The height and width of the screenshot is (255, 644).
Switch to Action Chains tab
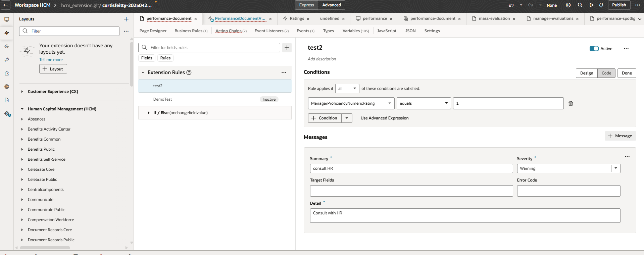coord(231,31)
